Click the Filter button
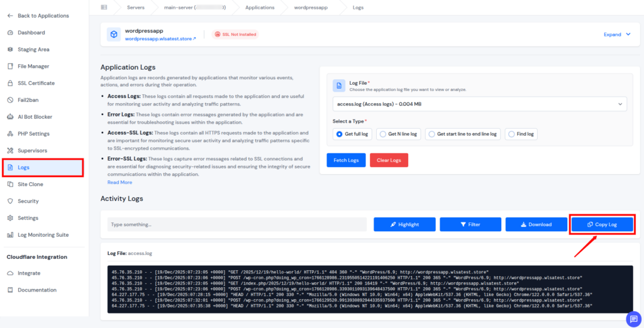 [470, 224]
